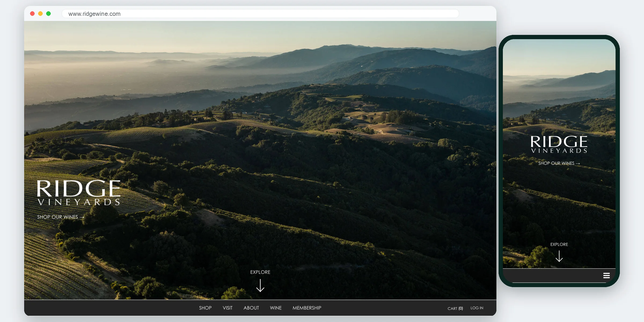Click the green maximize window dot
644x322 pixels.
pyautogui.click(x=48, y=14)
